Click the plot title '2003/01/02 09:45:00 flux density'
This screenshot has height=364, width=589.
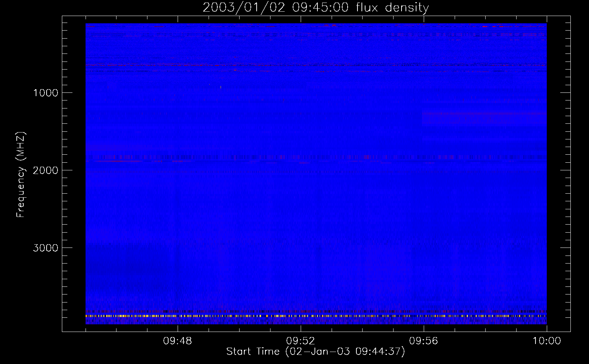(x=316, y=8)
